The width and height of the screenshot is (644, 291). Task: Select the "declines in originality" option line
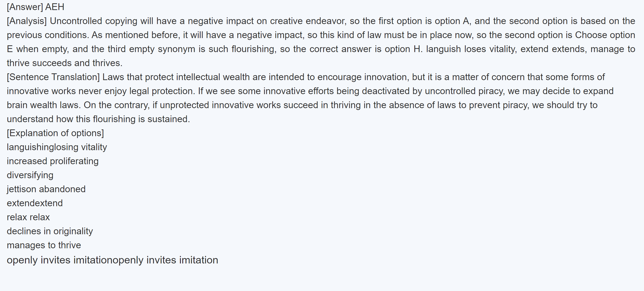[x=50, y=231]
